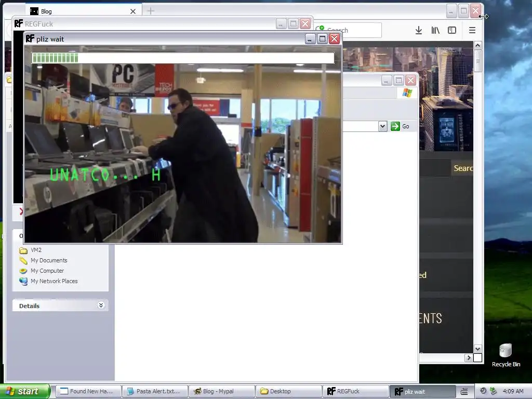This screenshot has height=399, width=532.
Task: Click the Search text on the blog page
Action: [463, 168]
